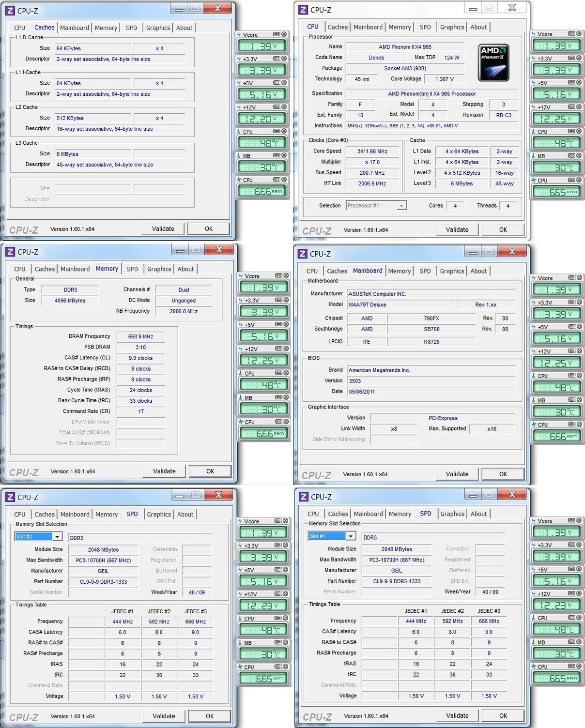Open settings of Vcore sensor beside Phenom CPU window
Image resolution: width=585 pixels, height=728 pixels.
(x=571, y=34)
